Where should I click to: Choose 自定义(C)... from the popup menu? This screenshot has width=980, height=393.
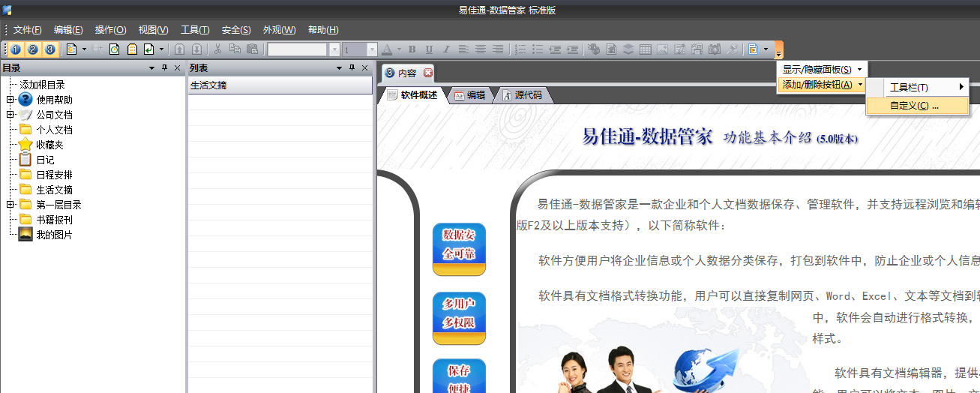pos(914,106)
